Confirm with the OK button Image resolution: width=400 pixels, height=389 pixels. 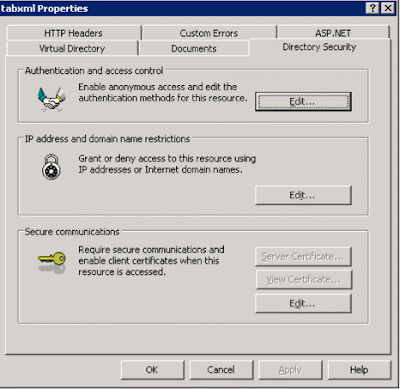(x=152, y=370)
